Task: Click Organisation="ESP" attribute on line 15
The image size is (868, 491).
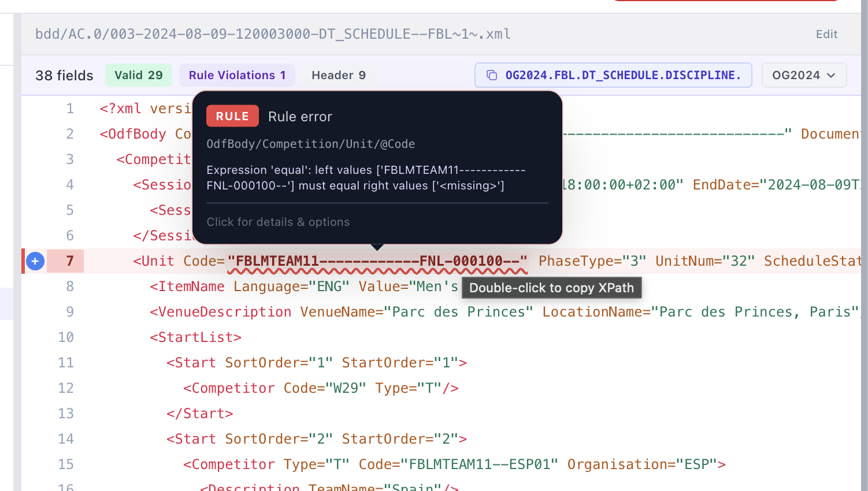Action: click(642, 464)
